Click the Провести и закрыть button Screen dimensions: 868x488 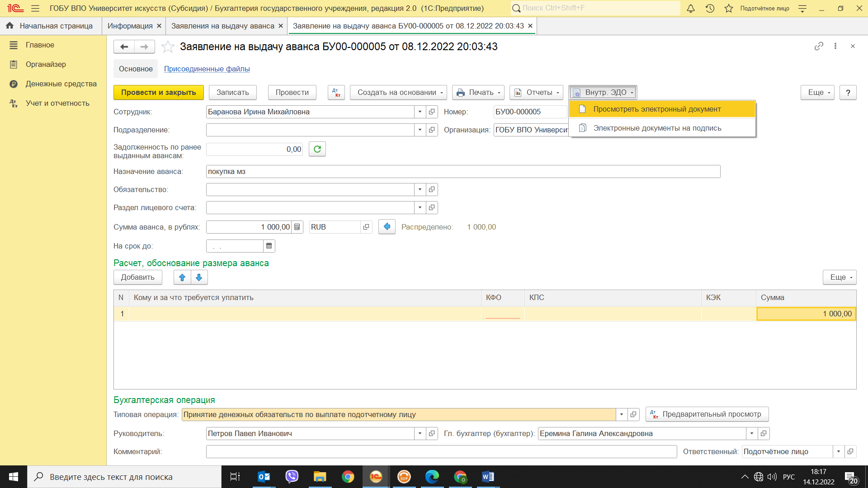point(158,92)
